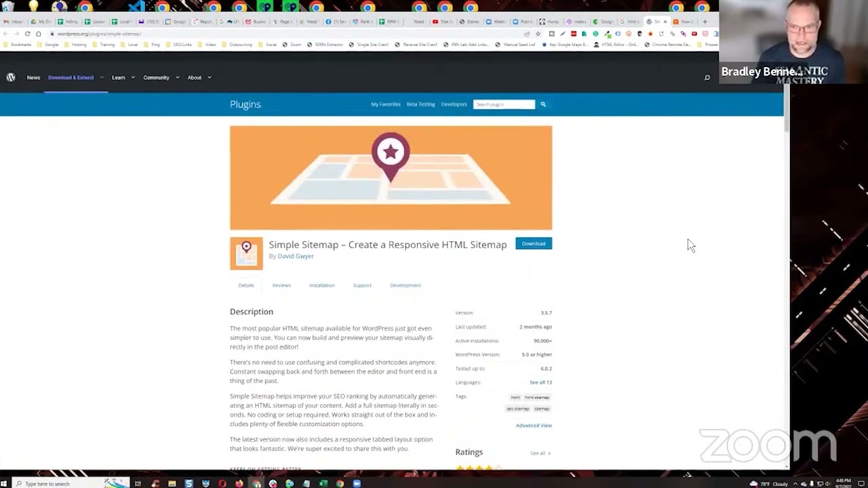Open a new browser tab with plus

pyautogui.click(x=705, y=22)
